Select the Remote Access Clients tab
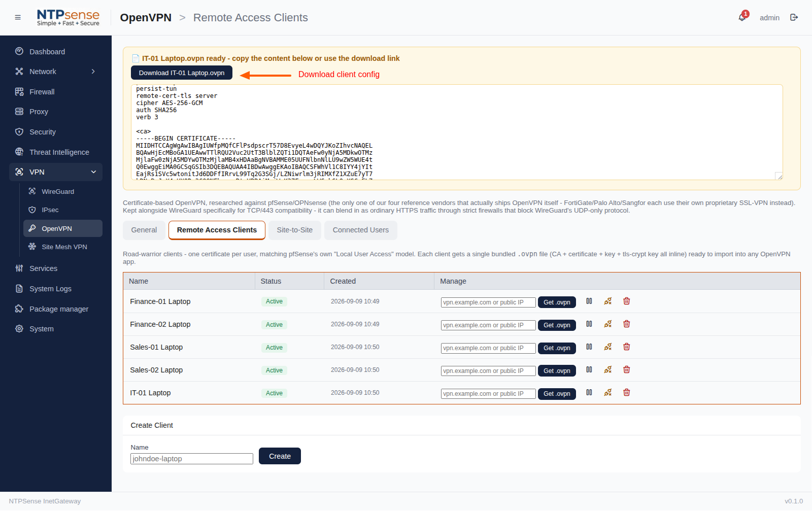 click(217, 230)
